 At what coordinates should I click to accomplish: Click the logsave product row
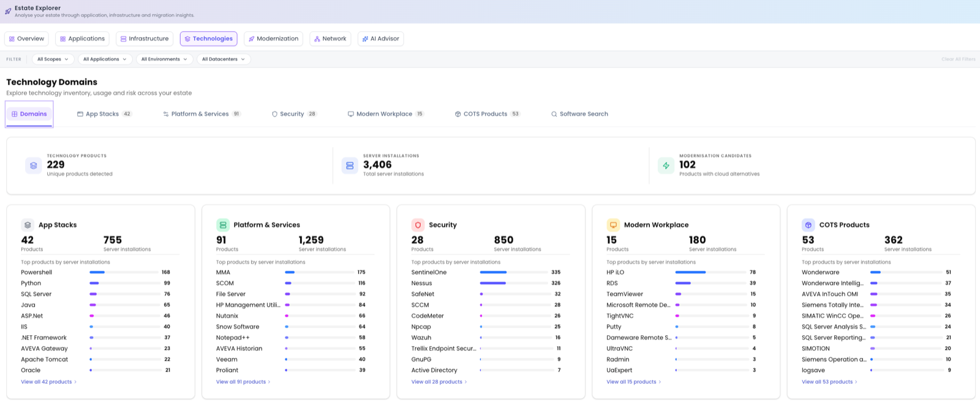[876, 370]
